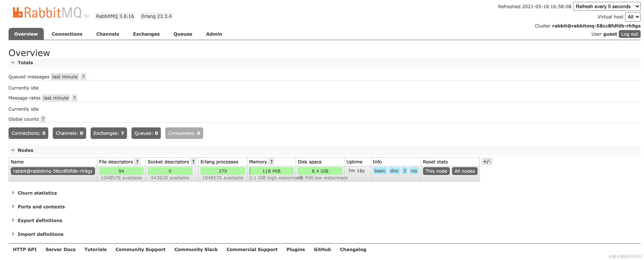Toggle node columns with +/- button
The height and width of the screenshot is (260, 644).
point(487,161)
